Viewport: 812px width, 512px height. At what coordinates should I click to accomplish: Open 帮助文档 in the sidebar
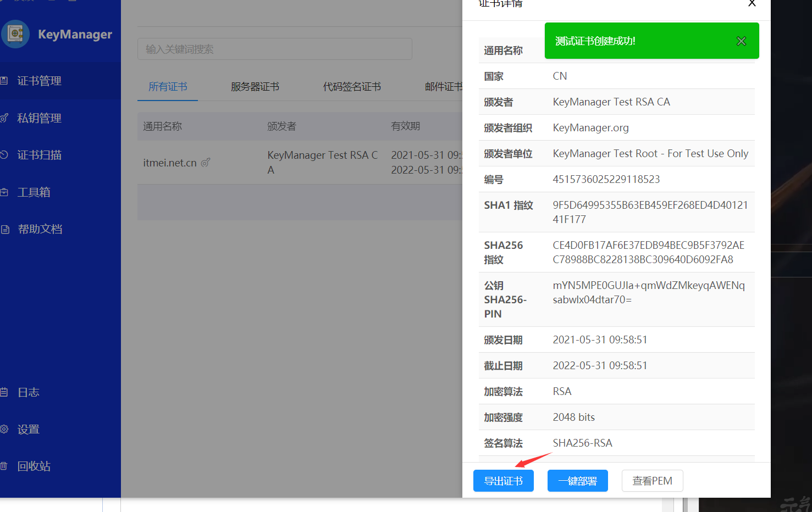(x=60, y=229)
